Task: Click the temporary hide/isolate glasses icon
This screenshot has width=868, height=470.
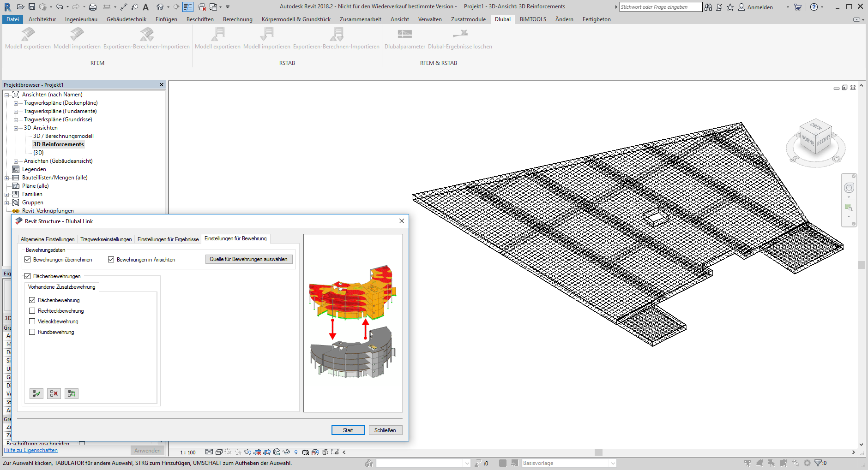Action: (286, 452)
